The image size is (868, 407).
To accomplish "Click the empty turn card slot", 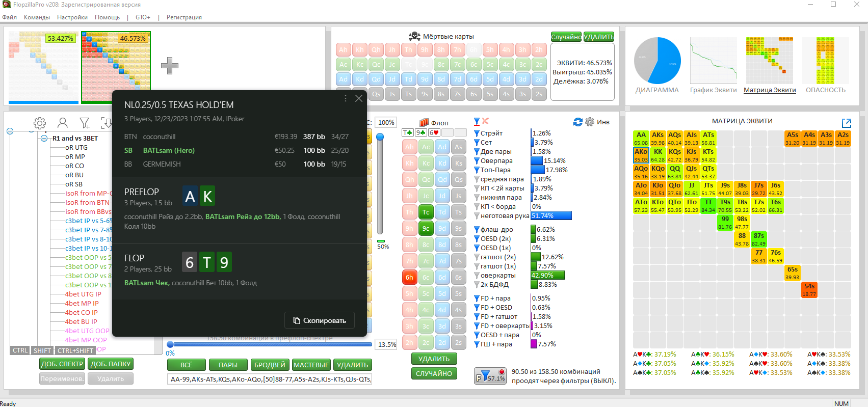I will coord(448,132).
